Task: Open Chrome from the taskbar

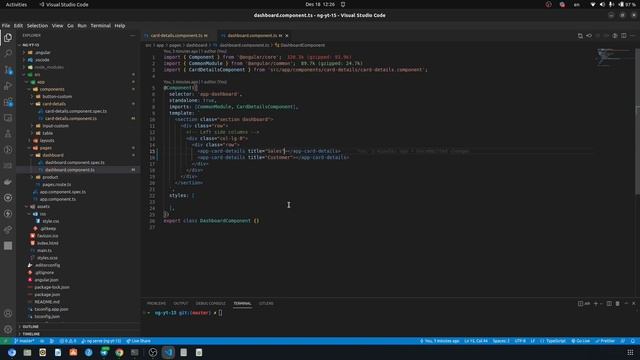Action: pos(119,352)
